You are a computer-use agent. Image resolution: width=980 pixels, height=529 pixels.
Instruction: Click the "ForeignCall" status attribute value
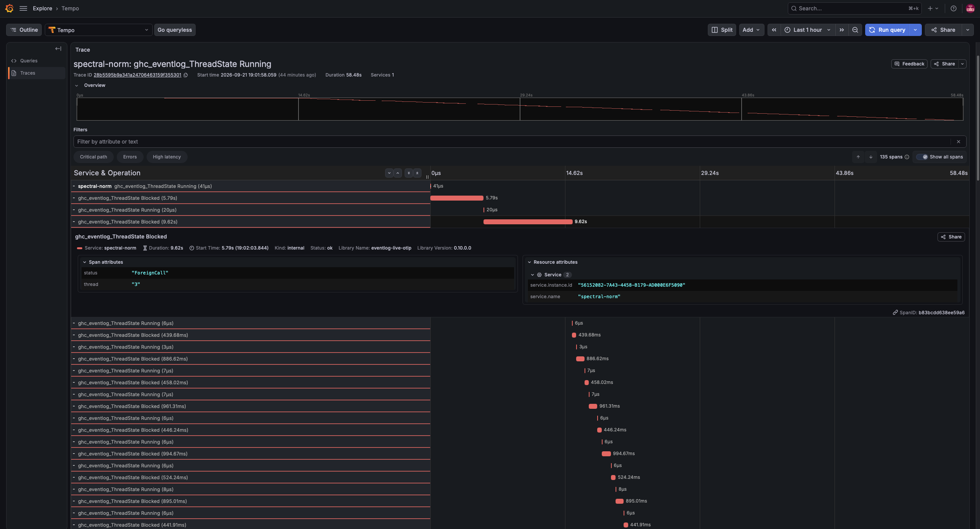[150, 273]
